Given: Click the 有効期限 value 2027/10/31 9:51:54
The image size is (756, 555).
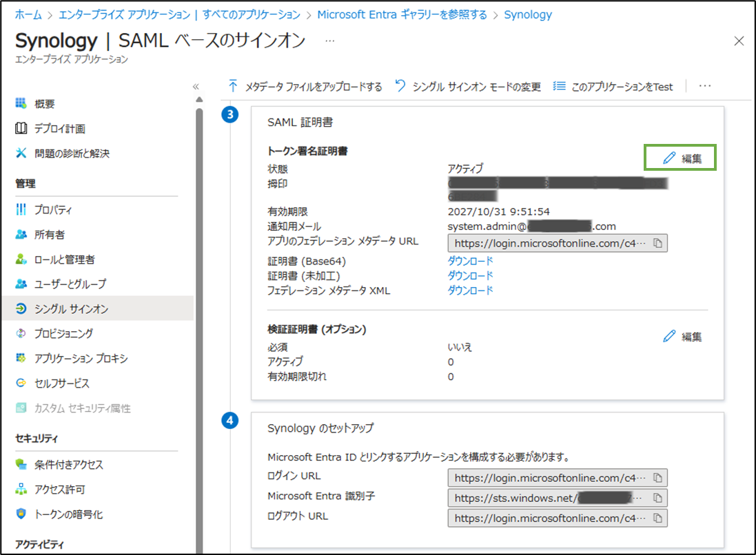Looking at the screenshot, I should (x=498, y=211).
